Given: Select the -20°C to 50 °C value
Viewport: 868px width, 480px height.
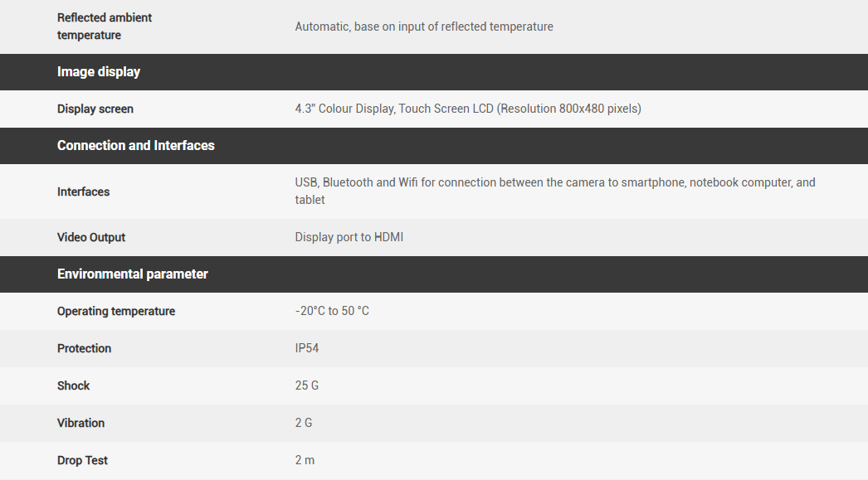Looking at the screenshot, I should pyautogui.click(x=332, y=311).
